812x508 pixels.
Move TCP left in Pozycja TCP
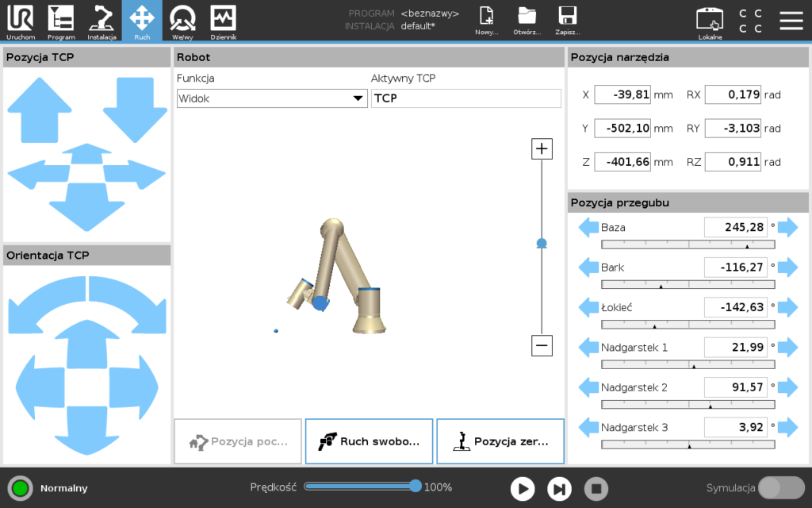coord(38,174)
